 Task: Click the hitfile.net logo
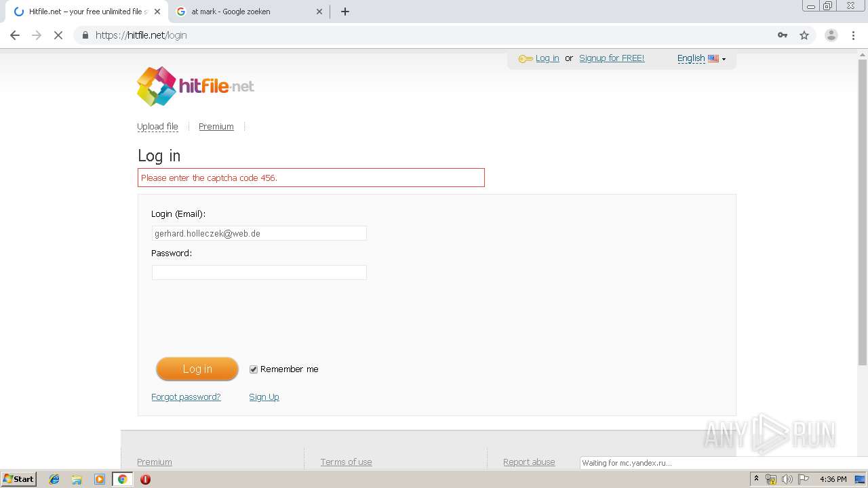click(x=195, y=86)
